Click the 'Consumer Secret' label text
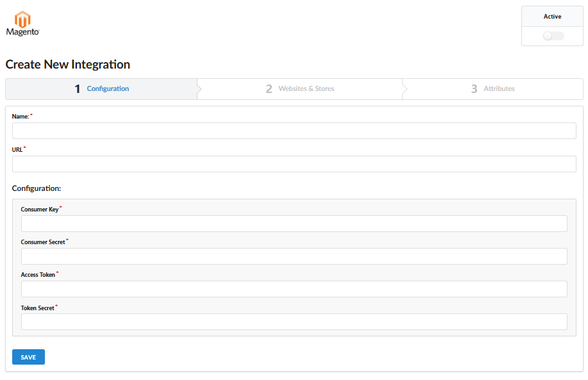 click(x=43, y=242)
